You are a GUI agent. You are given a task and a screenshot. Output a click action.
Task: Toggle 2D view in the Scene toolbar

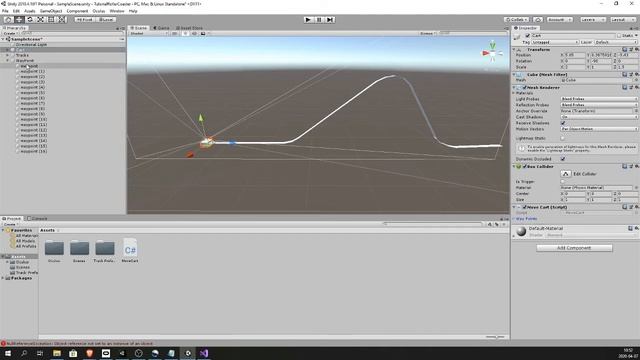coord(174,33)
